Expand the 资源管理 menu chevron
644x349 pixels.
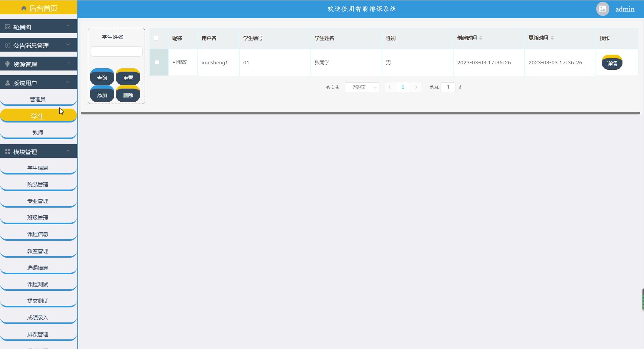coord(68,63)
